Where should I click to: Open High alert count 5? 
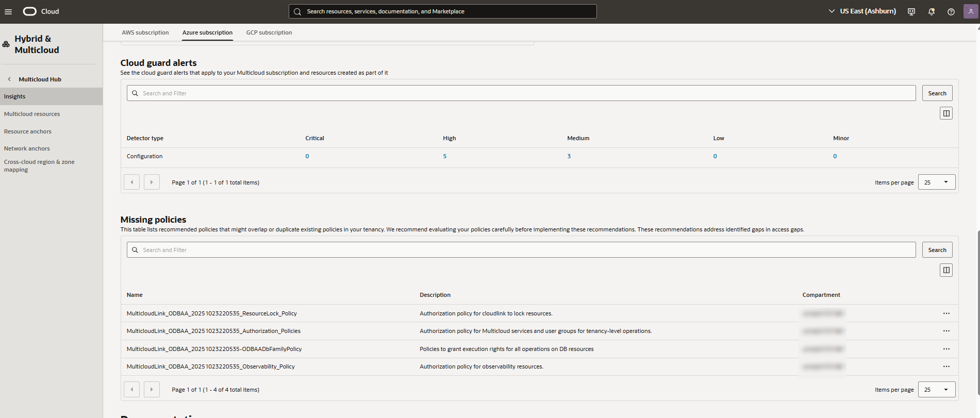[x=445, y=156]
